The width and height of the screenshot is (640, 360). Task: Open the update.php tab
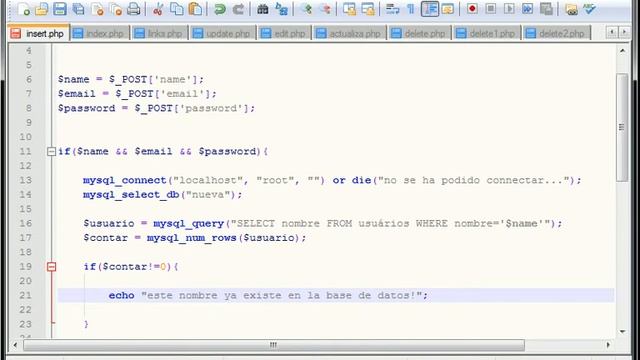(x=222, y=33)
